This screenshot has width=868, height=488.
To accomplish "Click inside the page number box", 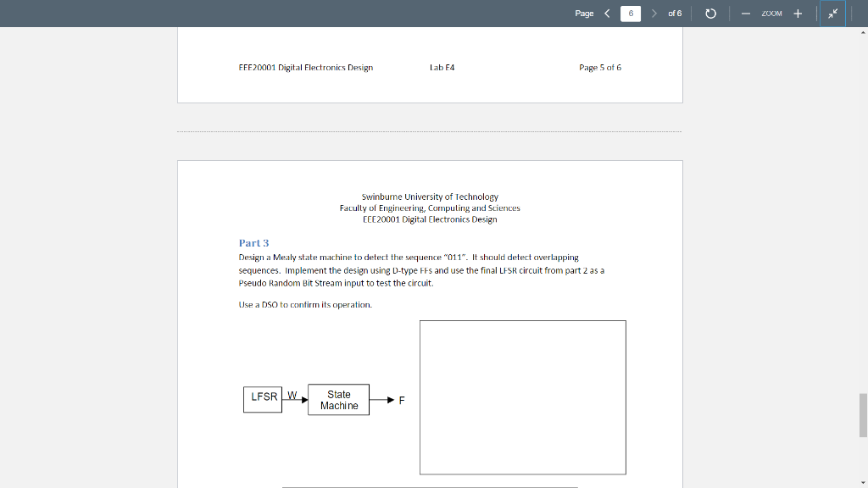I will (630, 13).
